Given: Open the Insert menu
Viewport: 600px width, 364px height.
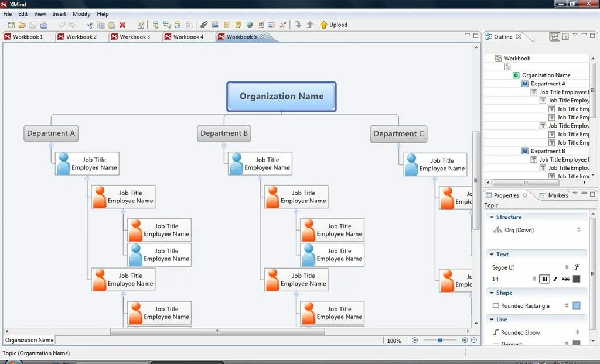Looking at the screenshot, I should tap(59, 14).
